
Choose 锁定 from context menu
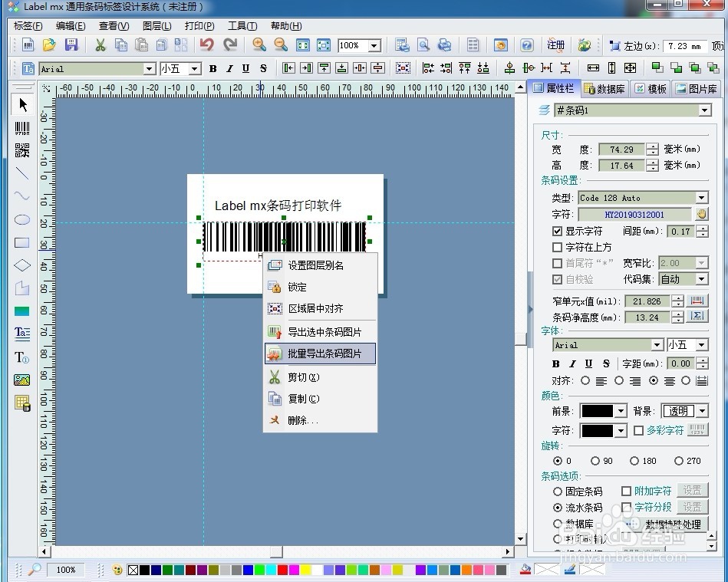click(320, 287)
